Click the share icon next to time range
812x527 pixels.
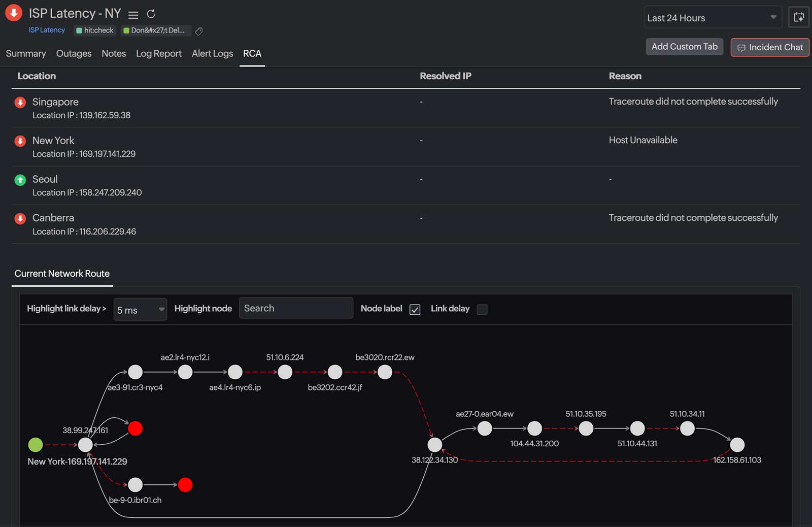pos(798,18)
